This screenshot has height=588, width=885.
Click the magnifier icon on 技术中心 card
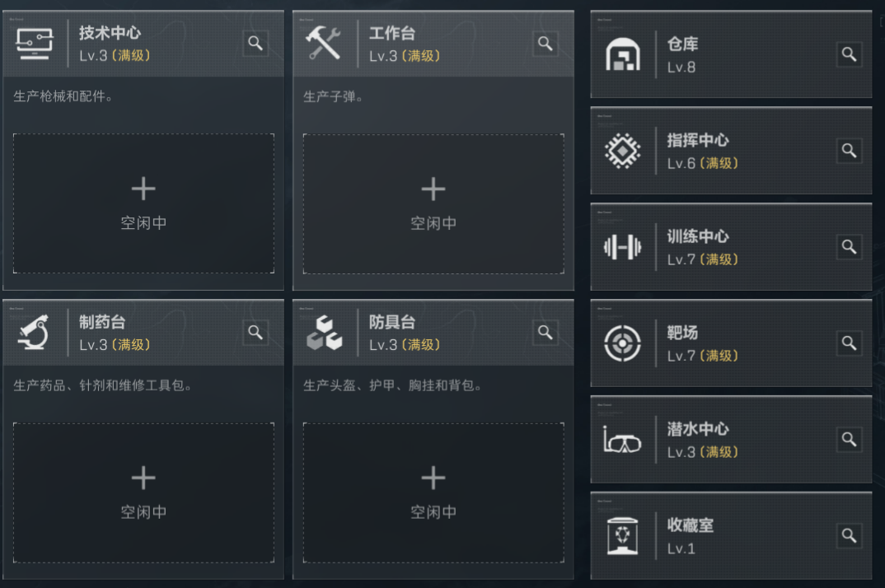[x=255, y=44]
